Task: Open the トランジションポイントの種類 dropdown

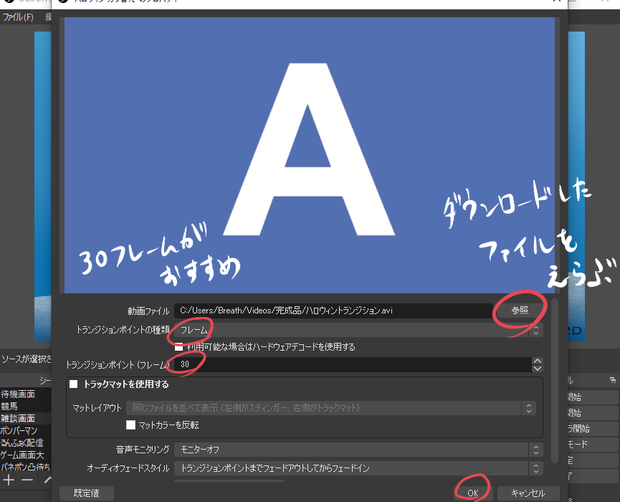Action: tap(358, 330)
